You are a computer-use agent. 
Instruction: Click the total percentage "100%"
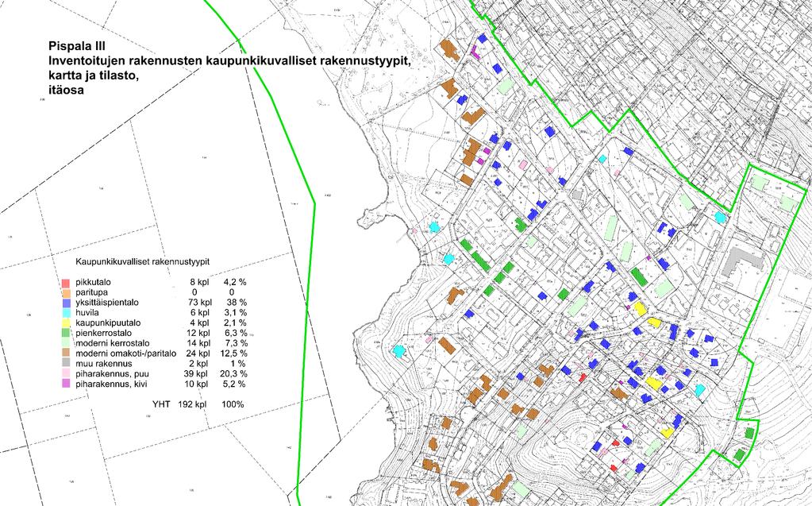[x=233, y=404]
